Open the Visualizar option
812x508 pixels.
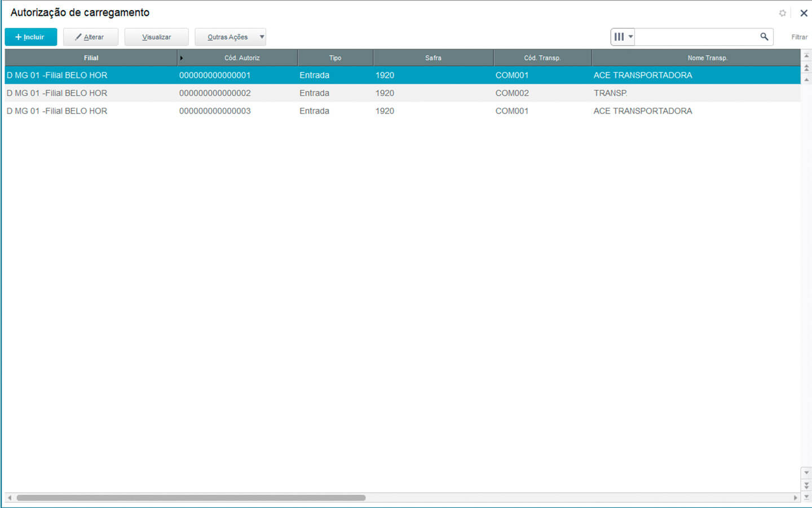point(156,37)
